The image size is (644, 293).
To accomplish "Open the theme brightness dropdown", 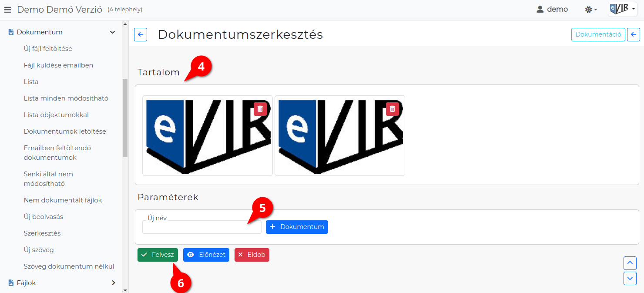I will (x=591, y=9).
